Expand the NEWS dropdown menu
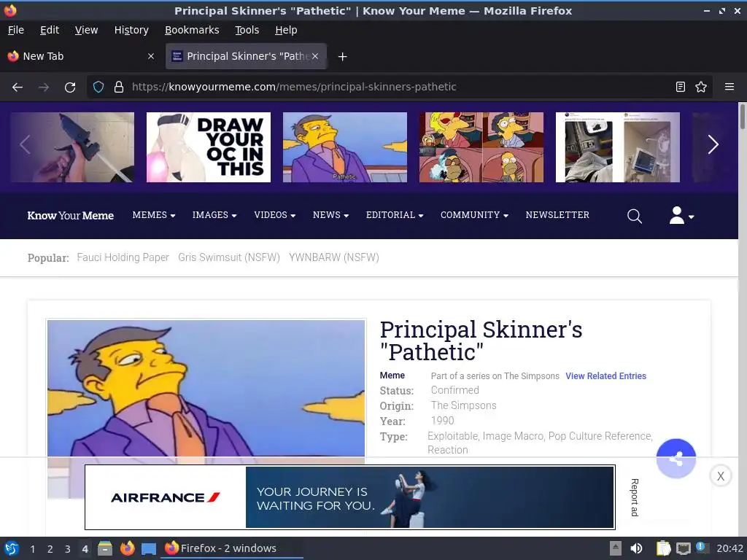This screenshot has width=747, height=560. tap(330, 215)
